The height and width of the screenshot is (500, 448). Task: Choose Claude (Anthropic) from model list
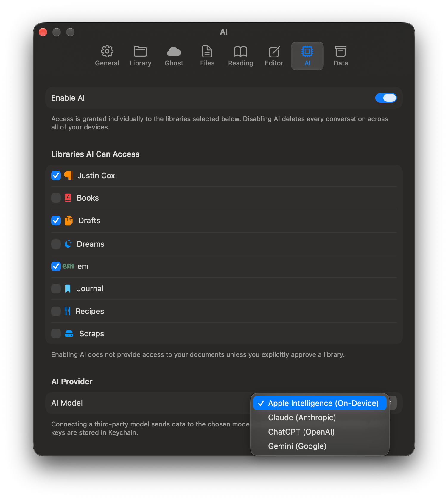pyautogui.click(x=320, y=418)
